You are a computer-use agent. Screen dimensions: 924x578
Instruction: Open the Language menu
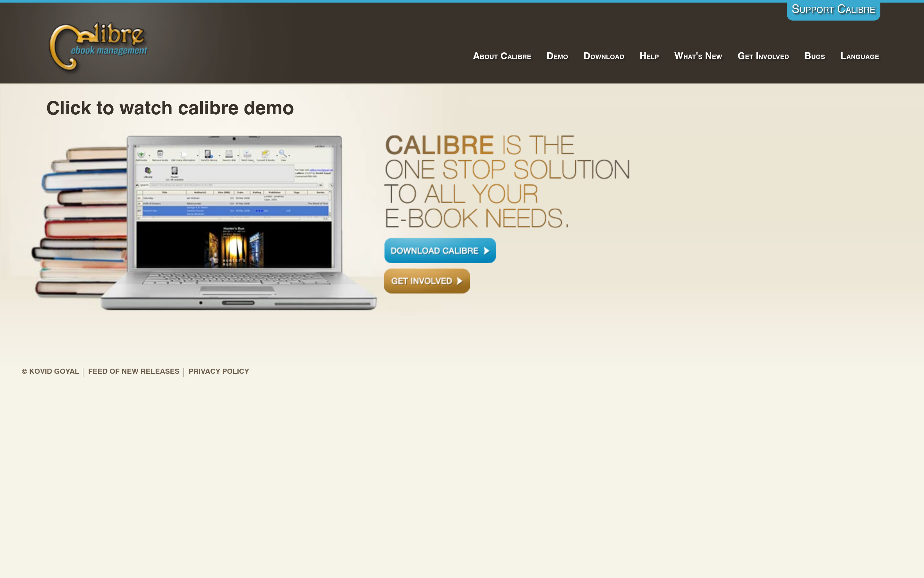[860, 56]
